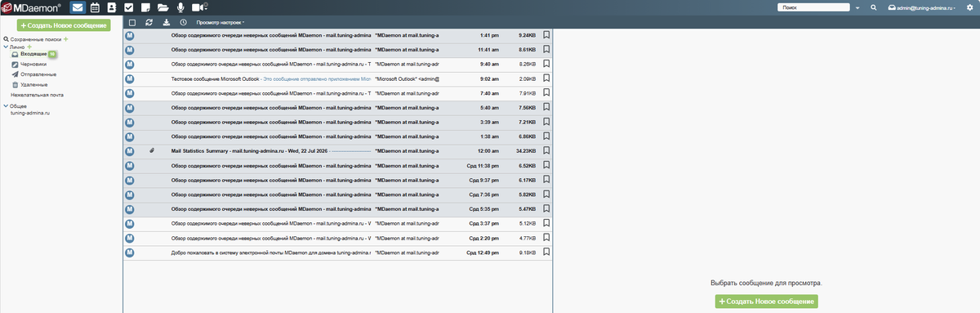Click the Поиск search field
The width and height of the screenshot is (980, 313).
814,7
